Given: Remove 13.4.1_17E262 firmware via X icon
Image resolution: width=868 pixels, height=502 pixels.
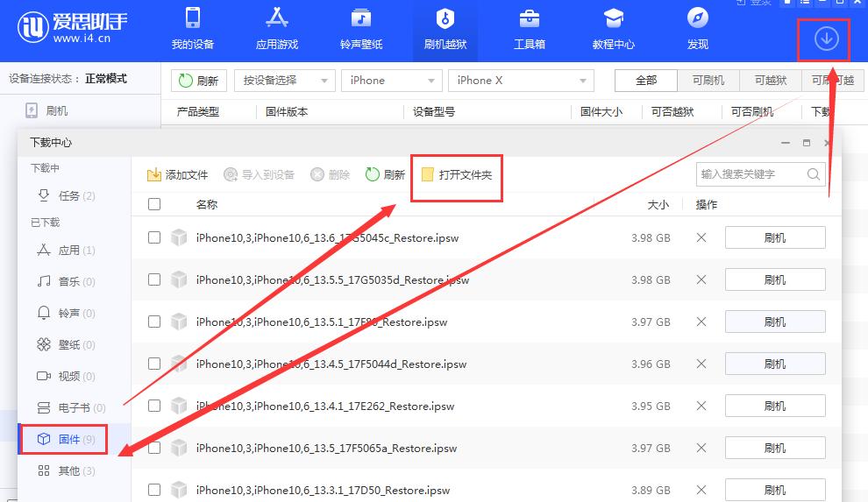Looking at the screenshot, I should tap(701, 406).
